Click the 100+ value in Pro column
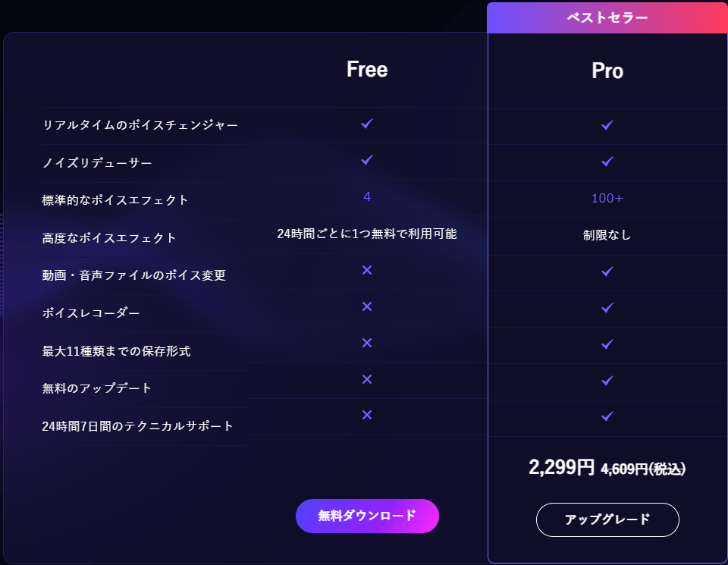Viewport: 728px width, 565px height. [x=607, y=198]
